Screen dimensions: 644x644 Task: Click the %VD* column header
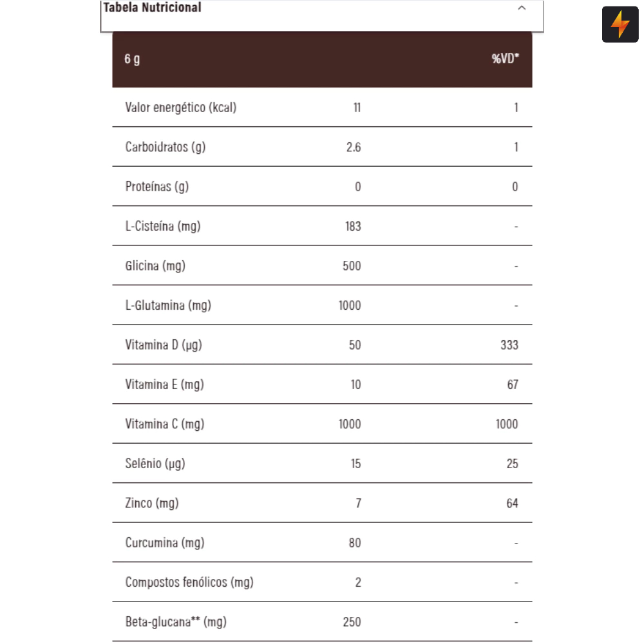[506, 59]
